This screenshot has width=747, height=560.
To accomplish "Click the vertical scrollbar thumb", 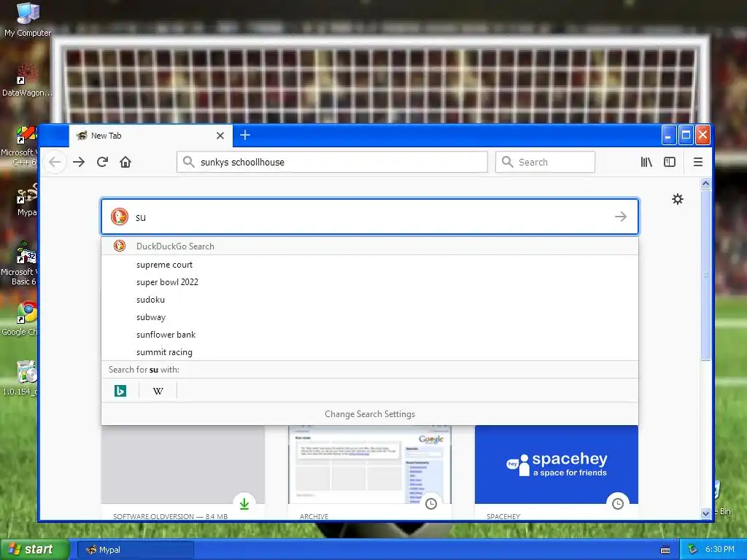I will point(706,275).
